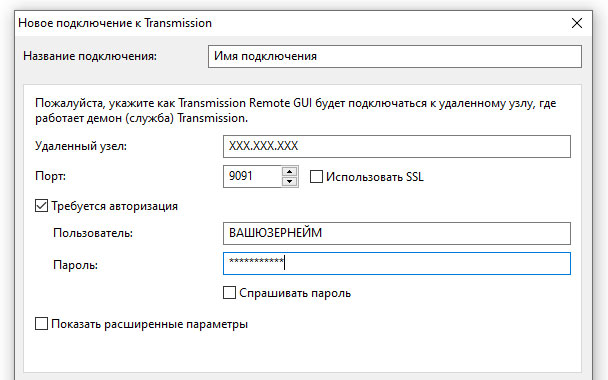608x380 pixels.
Task: Click the dialog title Новое подключение к Transmission
Action: [x=115, y=23]
